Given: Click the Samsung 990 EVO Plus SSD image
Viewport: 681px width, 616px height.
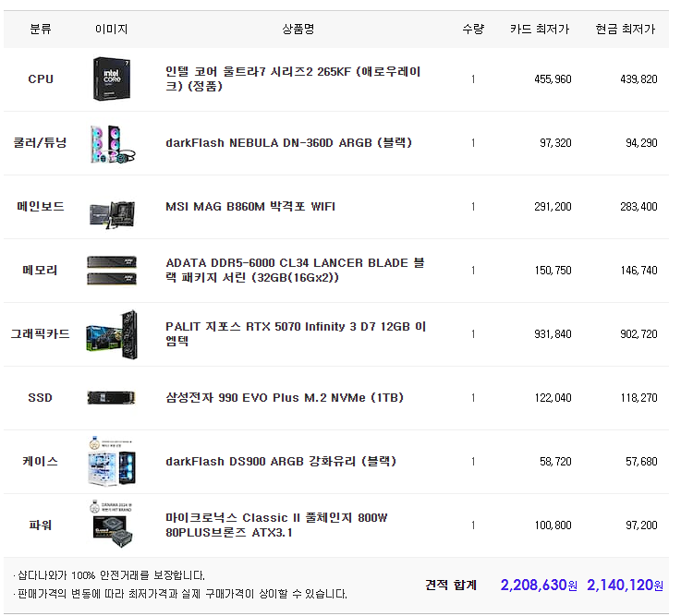Looking at the screenshot, I should (x=111, y=398).
